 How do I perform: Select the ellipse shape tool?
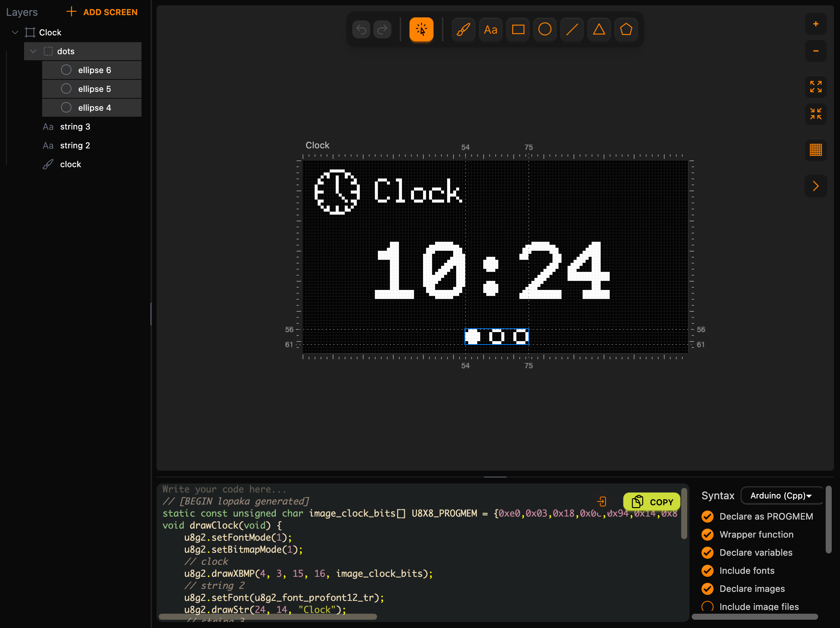coord(545,29)
